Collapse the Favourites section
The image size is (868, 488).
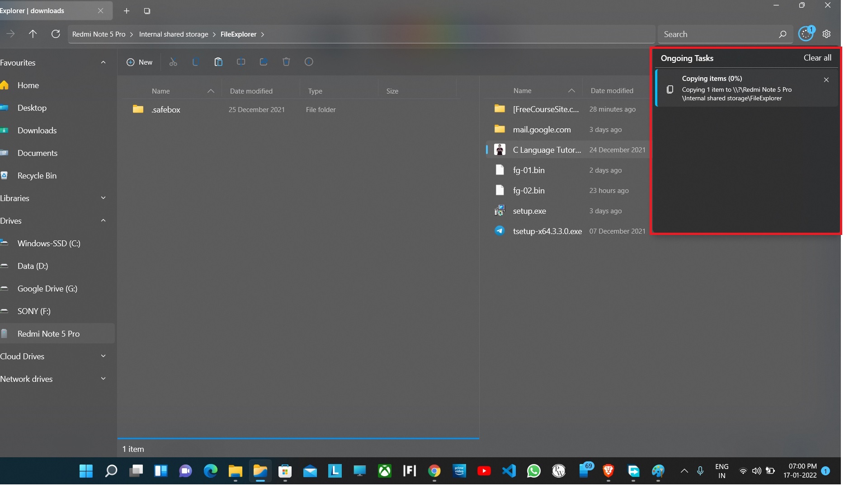click(103, 62)
